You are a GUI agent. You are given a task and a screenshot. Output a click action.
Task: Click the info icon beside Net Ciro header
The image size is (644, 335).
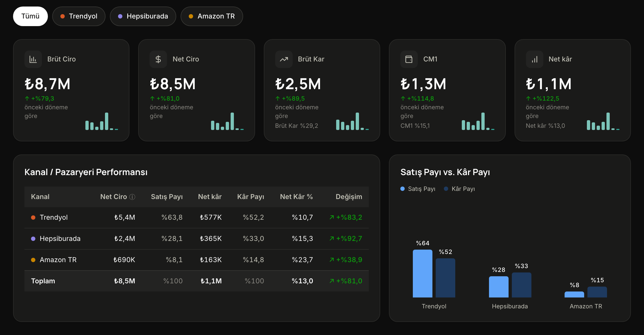(132, 197)
